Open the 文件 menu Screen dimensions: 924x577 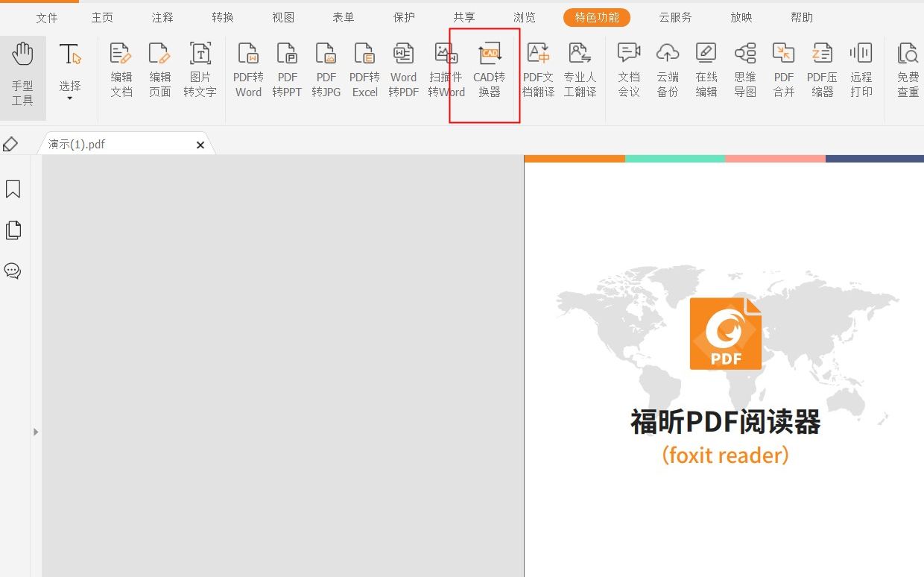click(x=47, y=16)
